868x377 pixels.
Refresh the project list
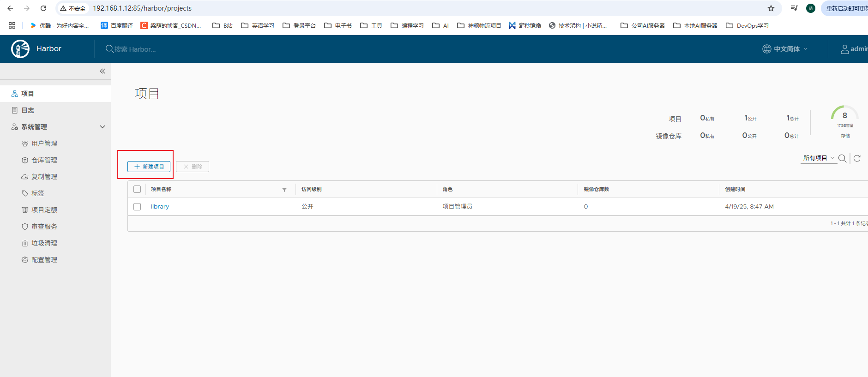tap(857, 158)
